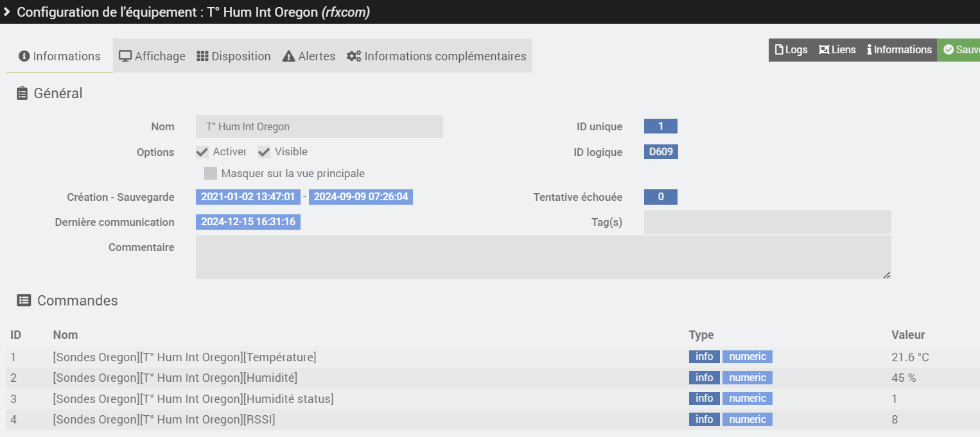Click inside the Commentaire text area

[x=543, y=257]
